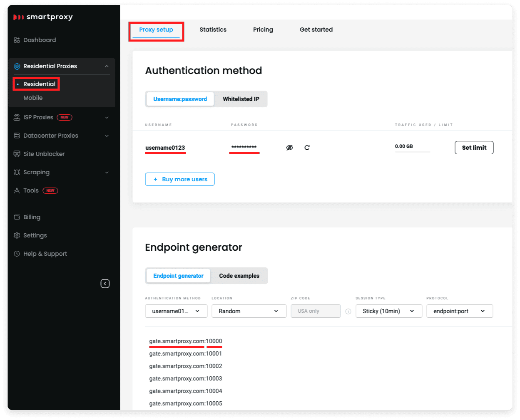The width and height of the screenshot is (520, 420).
Task: Open the Proxy setup tab
Action: point(156,30)
